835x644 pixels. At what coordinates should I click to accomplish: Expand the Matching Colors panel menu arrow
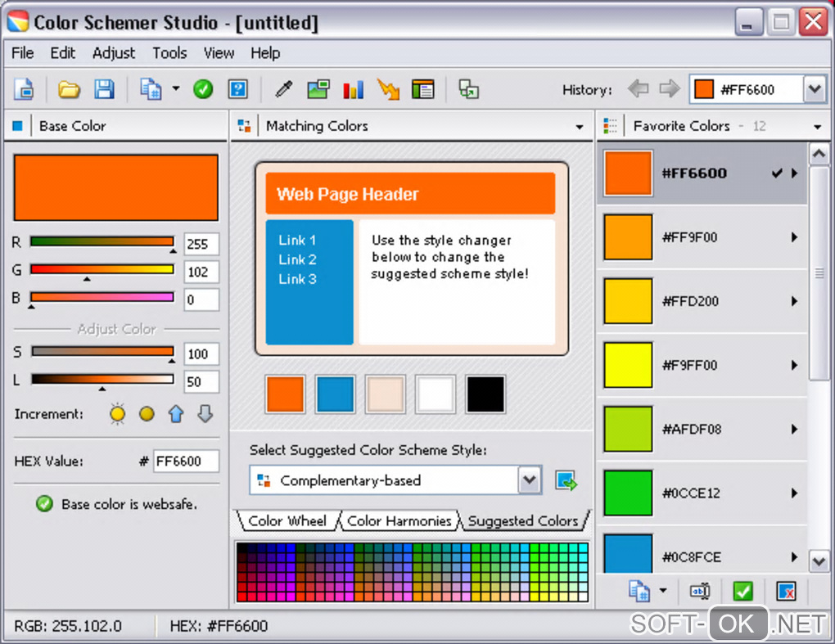coord(580,127)
